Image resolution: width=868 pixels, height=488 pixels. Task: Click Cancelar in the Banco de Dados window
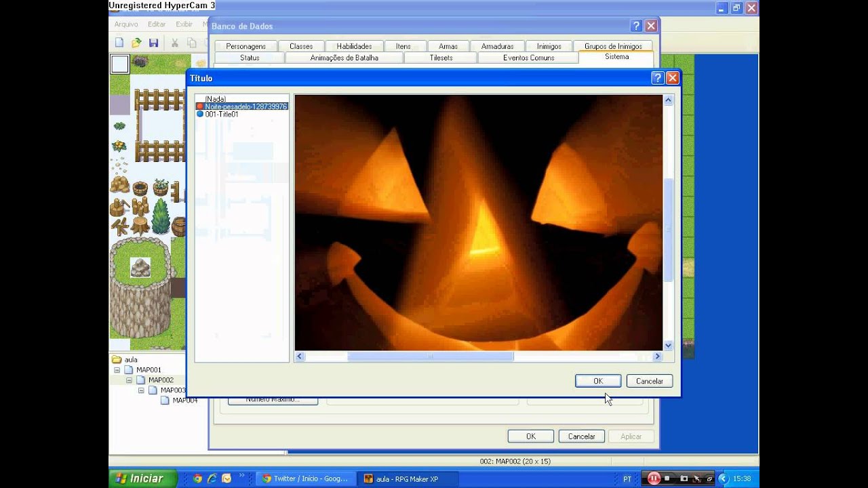tap(581, 436)
